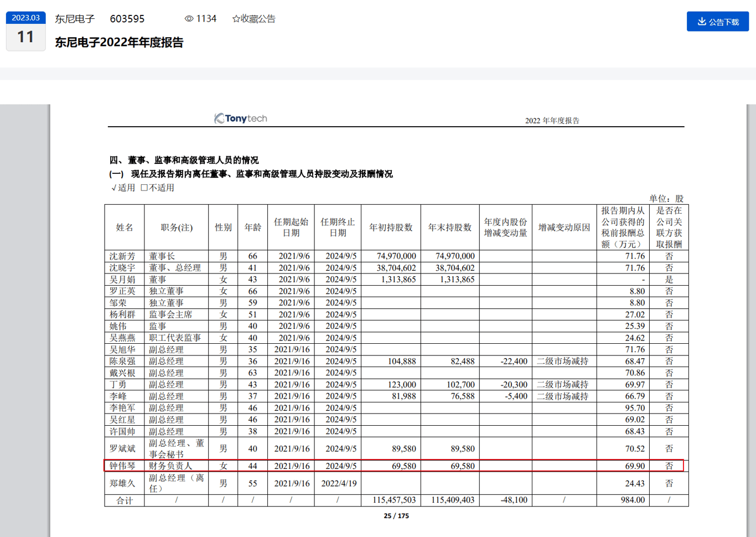Click the page indicator 25 / 175

tap(396, 516)
